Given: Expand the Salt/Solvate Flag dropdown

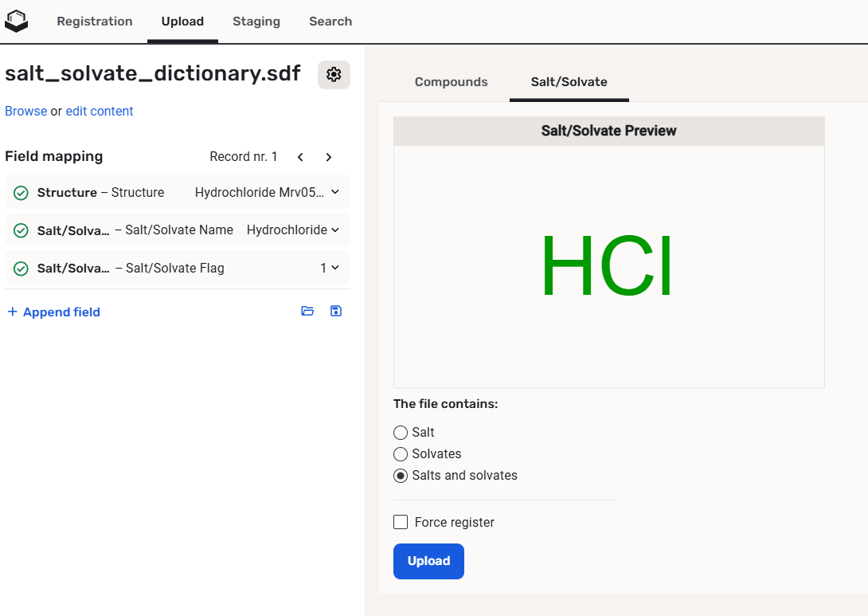Looking at the screenshot, I should pos(334,268).
